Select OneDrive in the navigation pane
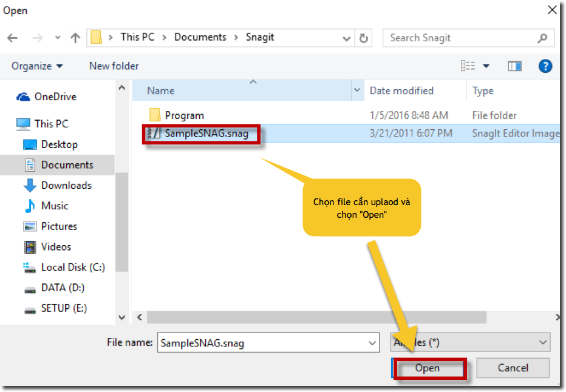This screenshot has width=566, height=392. coord(55,96)
